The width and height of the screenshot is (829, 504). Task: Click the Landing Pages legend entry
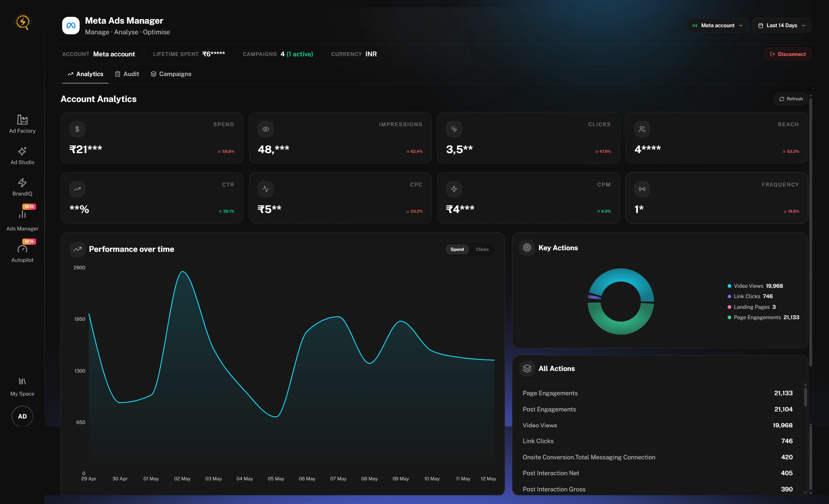pos(752,307)
